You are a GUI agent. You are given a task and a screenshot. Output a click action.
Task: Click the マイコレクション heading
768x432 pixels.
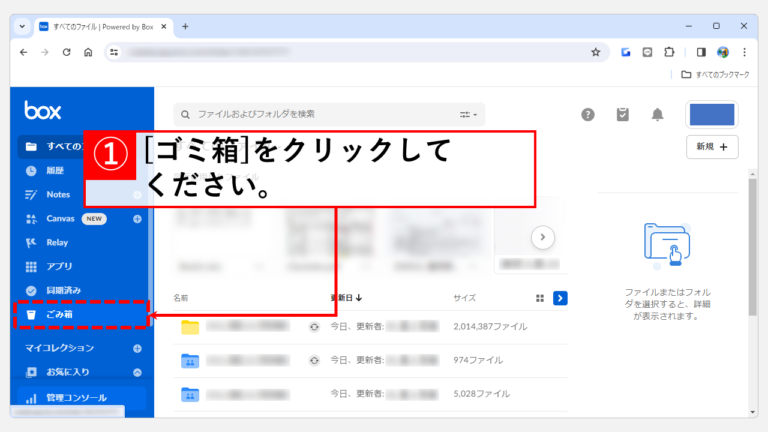(59, 348)
